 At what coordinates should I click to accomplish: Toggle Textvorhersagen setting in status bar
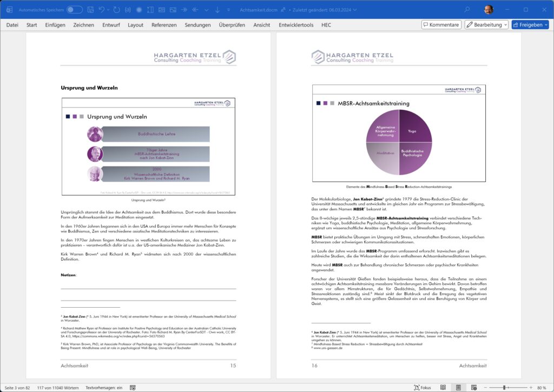[104, 388]
